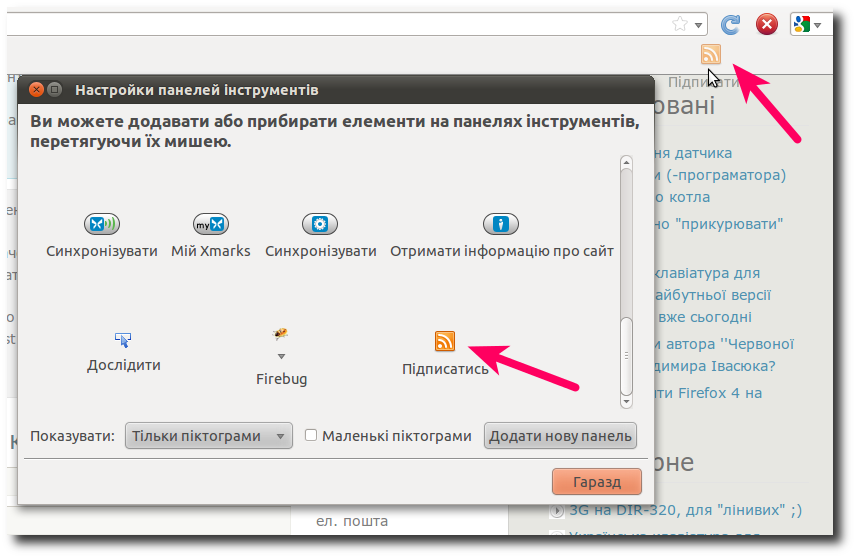Click the Xmarks sync icon with green waves

101,224
